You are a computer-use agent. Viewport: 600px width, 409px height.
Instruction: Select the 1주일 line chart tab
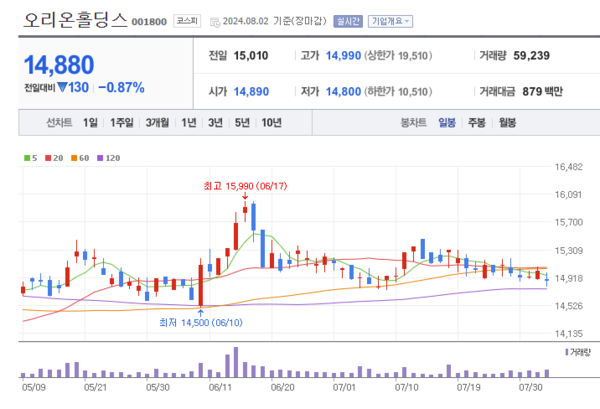click(x=122, y=122)
